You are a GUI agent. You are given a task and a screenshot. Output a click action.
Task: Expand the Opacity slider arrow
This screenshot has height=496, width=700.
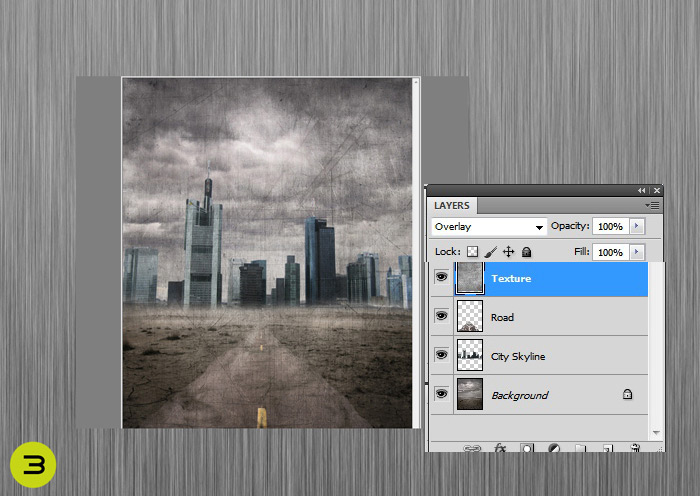tap(637, 227)
